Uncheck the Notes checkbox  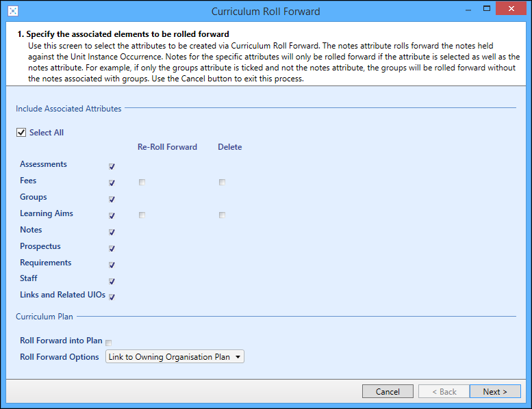click(x=112, y=232)
